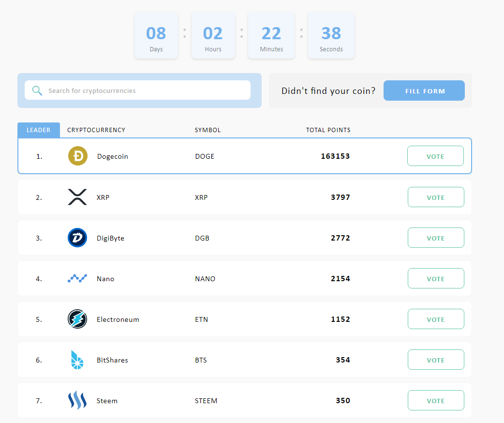Viewport: 504px width, 423px height.
Task: Vote for DigiByte
Action: (436, 238)
